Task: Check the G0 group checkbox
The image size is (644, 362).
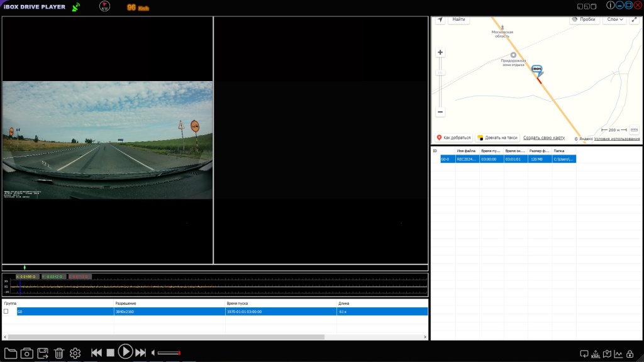Action: pos(6,311)
